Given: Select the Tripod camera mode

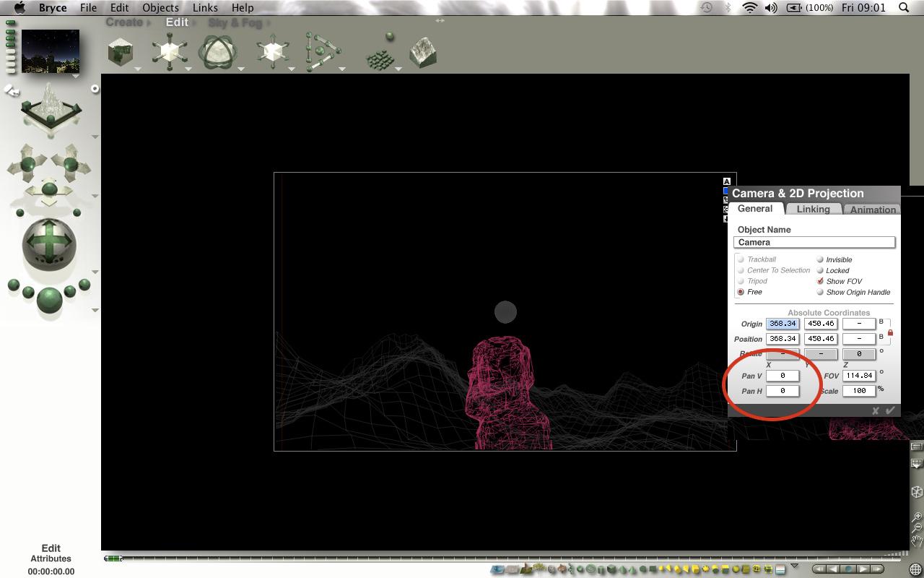Looking at the screenshot, I should [x=741, y=281].
